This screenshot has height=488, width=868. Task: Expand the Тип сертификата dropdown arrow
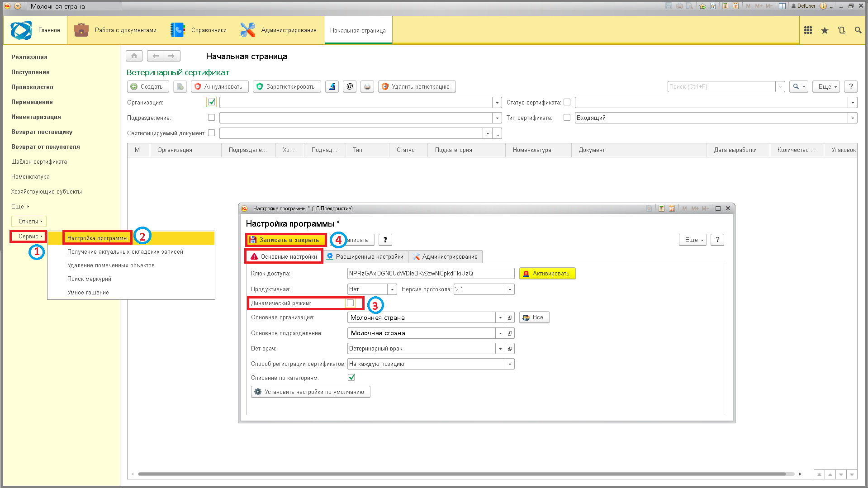[853, 118]
